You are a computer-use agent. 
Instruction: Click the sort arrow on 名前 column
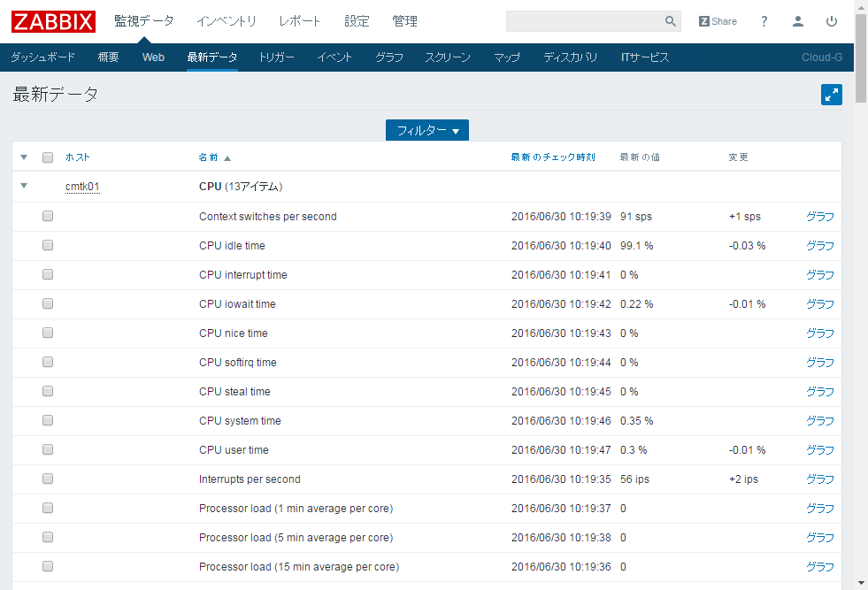[x=226, y=157]
